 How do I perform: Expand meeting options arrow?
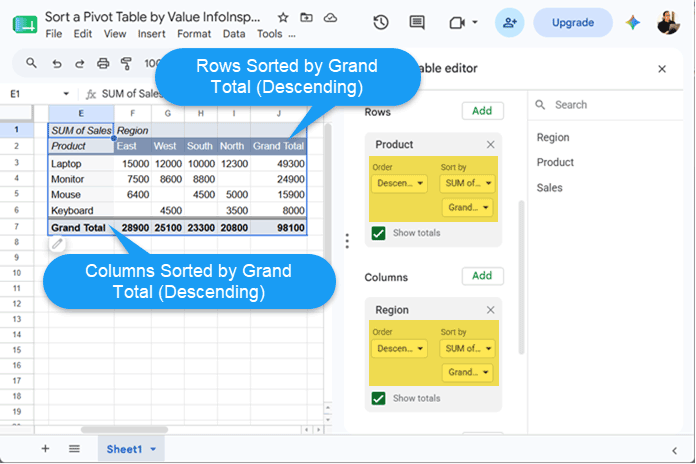(x=475, y=22)
